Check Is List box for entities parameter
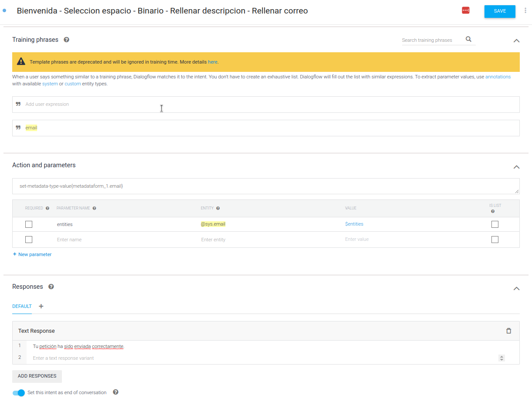 pos(494,224)
